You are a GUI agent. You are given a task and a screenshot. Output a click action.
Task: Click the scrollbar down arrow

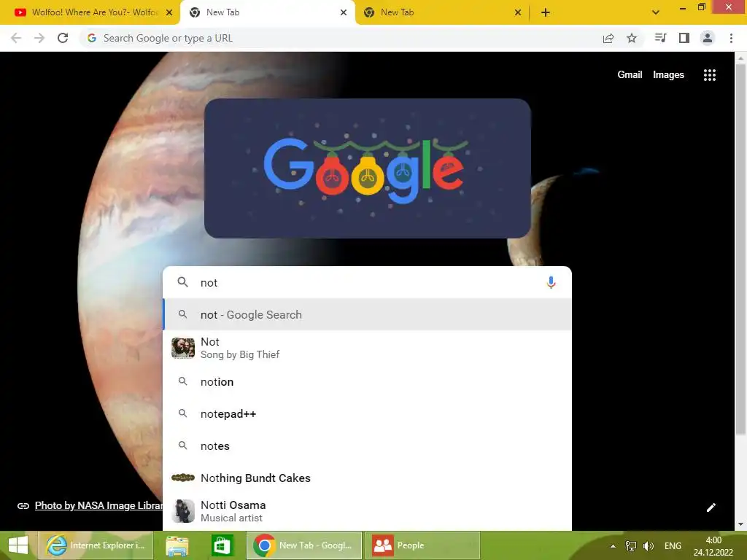(740, 525)
